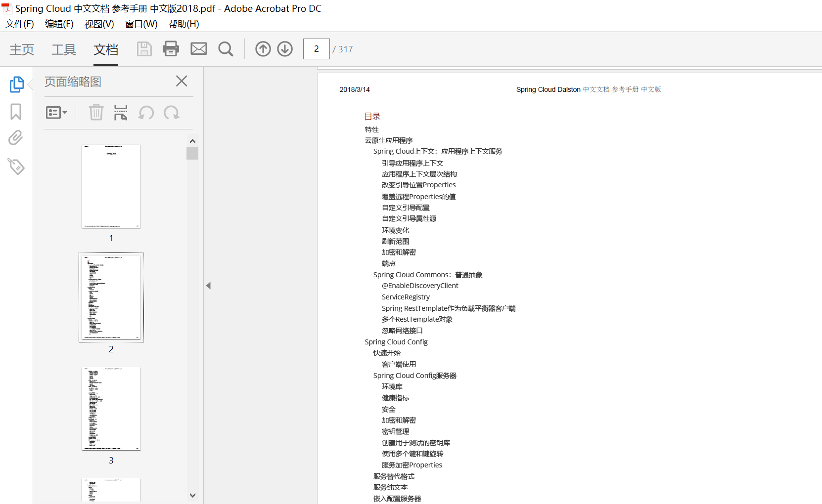822x504 pixels.
Task: Select the Page Thumbnails sidebar icon
Action: pos(16,84)
